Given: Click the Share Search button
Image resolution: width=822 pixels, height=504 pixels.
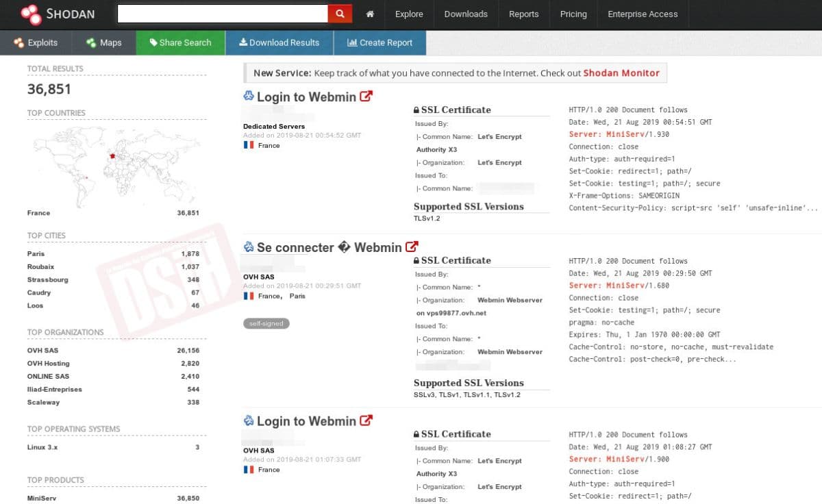Looking at the screenshot, I should tap(180, 42).
